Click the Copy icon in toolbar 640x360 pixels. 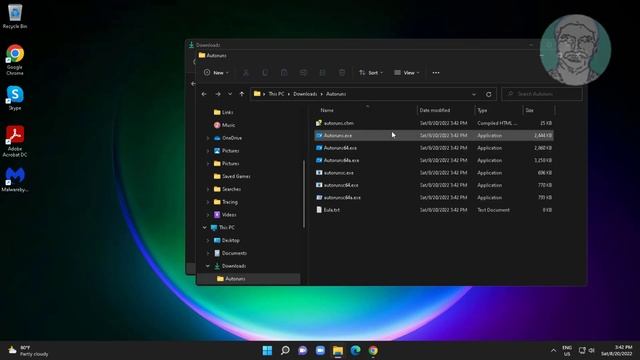pyautogui.click(x=265, y=73)
